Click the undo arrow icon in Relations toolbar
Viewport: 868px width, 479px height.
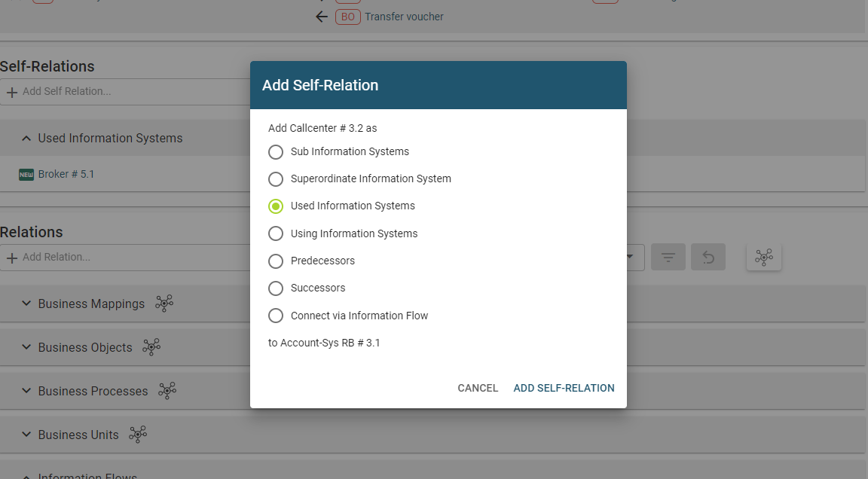708,258
